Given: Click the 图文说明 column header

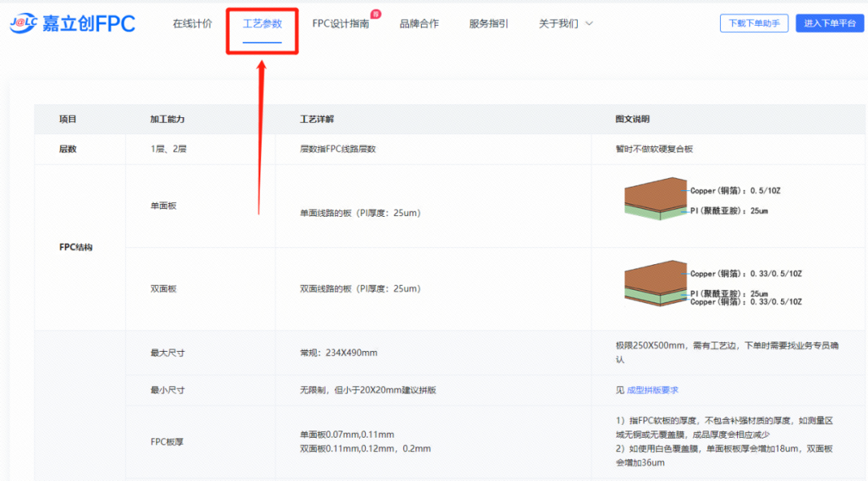Looking at the screenshot, I should (633, 120).
